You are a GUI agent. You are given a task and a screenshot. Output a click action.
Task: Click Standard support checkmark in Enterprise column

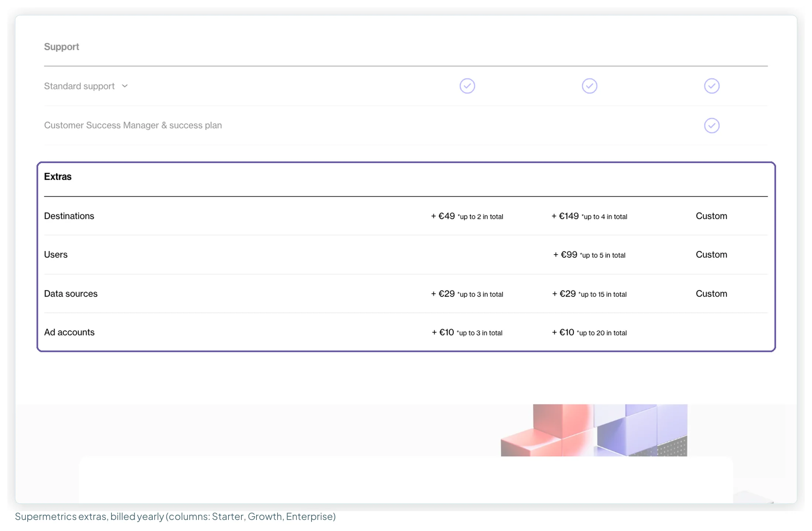click(x=711, y=86)
